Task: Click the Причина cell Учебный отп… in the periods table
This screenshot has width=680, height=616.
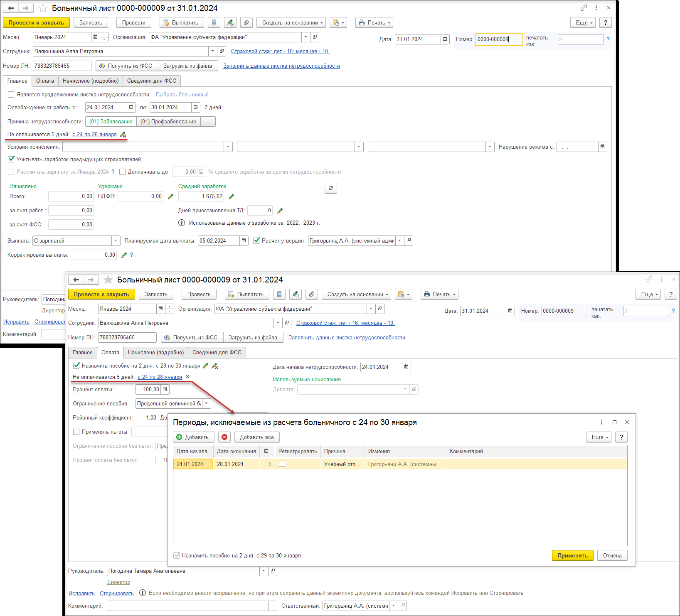Action: click(342, 464)
